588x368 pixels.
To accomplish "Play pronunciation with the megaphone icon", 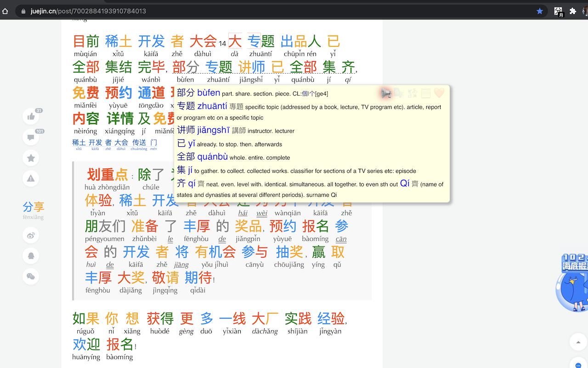I will point(386,93).
